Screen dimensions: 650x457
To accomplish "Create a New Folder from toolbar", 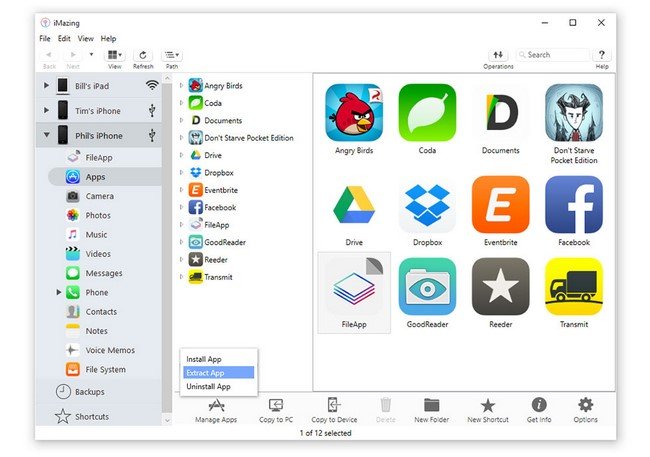I will (432, 405).
